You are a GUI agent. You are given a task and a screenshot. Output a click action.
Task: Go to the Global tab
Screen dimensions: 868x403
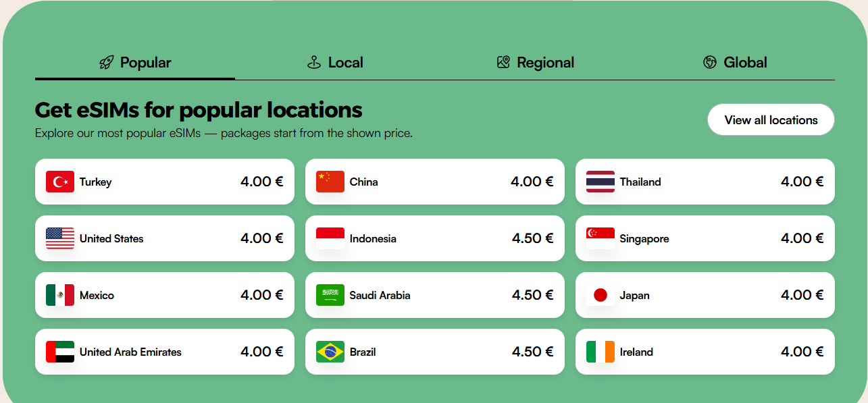(735, 63)
